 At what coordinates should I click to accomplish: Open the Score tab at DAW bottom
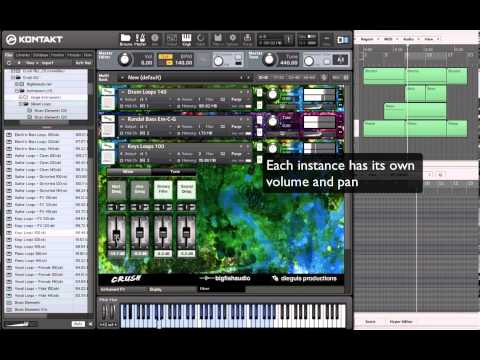(x=370, y=322)
